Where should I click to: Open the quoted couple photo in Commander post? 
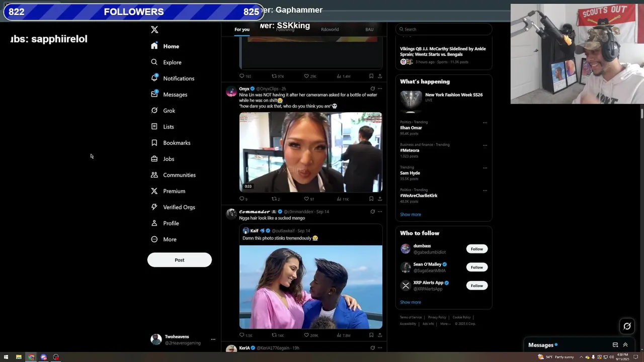pyautogui.click(x=311, y=287)
